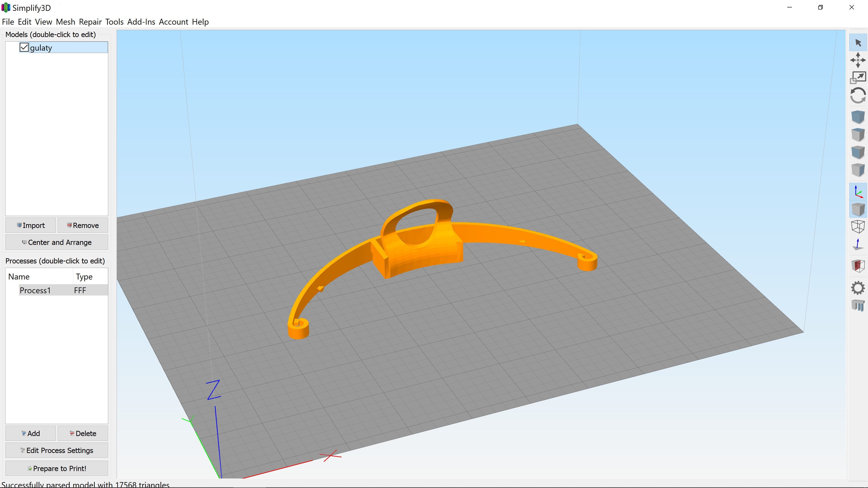Toggle the coordinate axes display
Image resolution: width=868 pixels, height=488 pixels.
(858, 192)
